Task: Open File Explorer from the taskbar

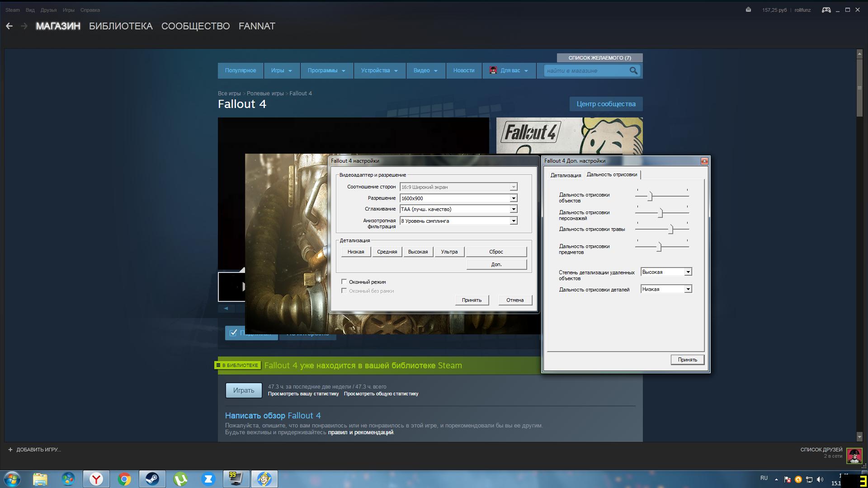Action: point(40,479)
